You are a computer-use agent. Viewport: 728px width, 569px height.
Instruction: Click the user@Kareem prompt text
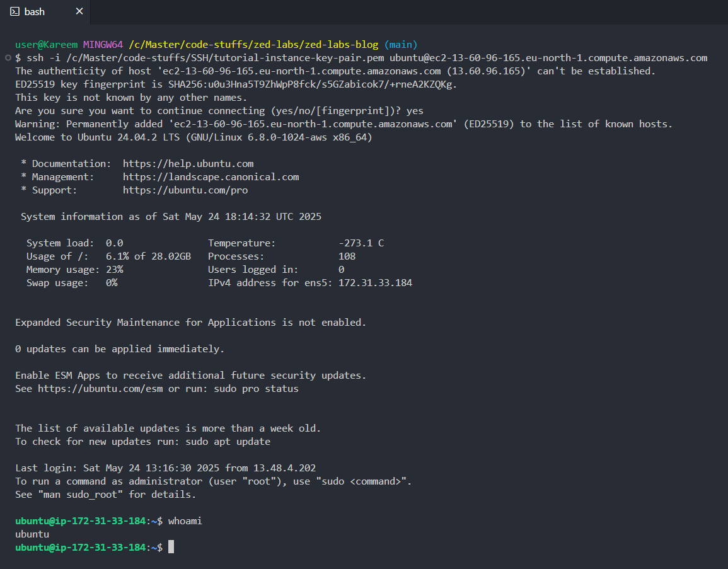47,45
